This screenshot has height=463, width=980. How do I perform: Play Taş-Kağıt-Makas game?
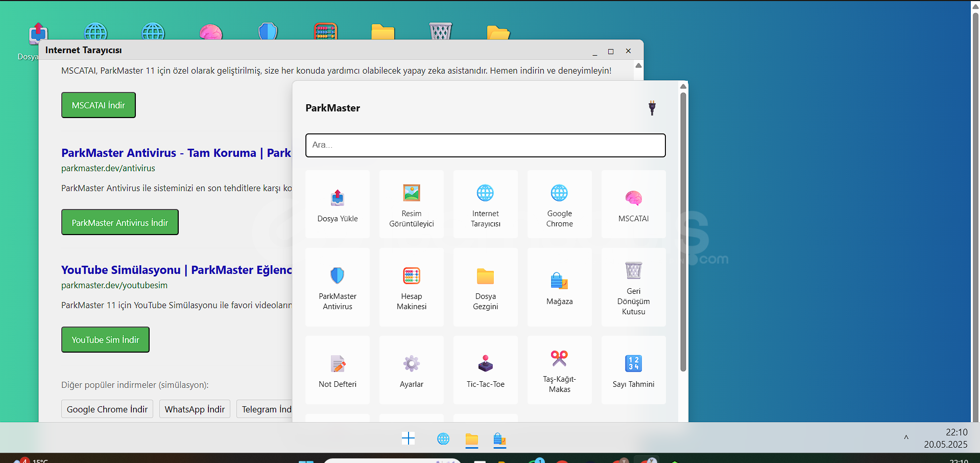pos(560,370)
